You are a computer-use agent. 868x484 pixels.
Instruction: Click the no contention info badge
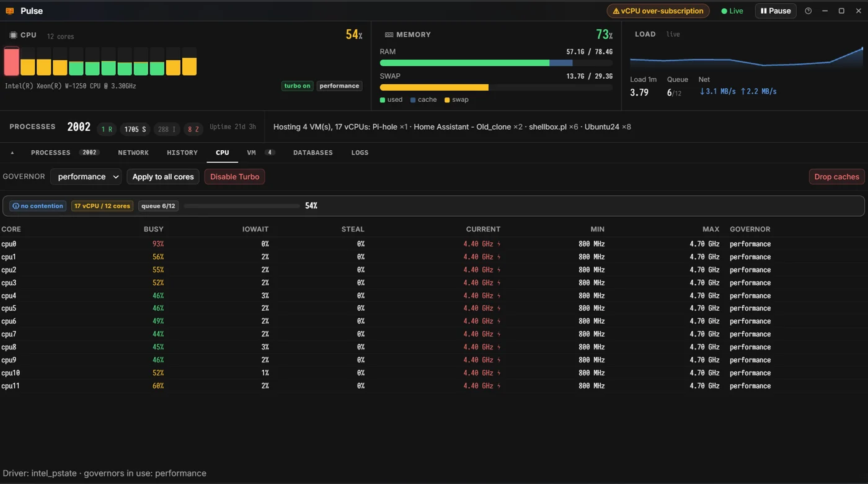pos(38,206)
